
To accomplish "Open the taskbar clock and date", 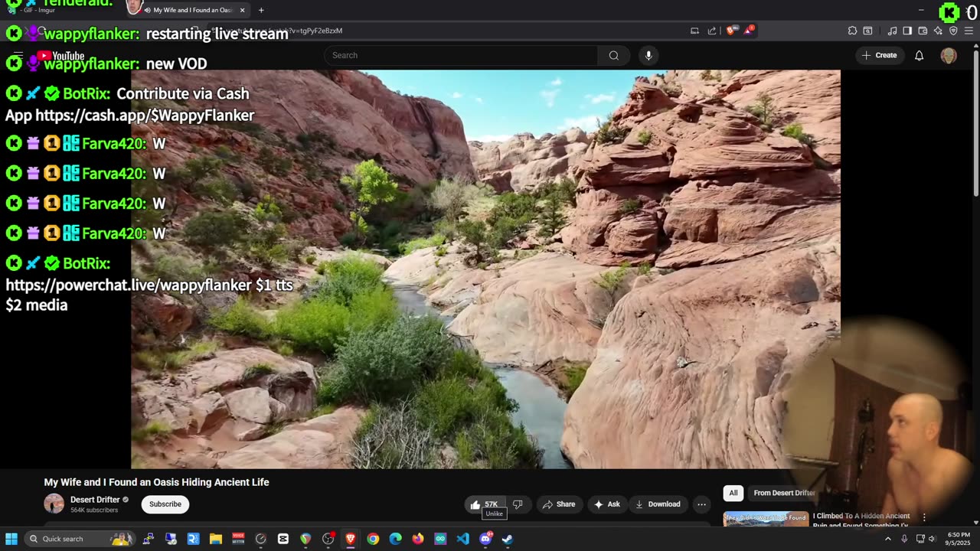I will [959, 539].
